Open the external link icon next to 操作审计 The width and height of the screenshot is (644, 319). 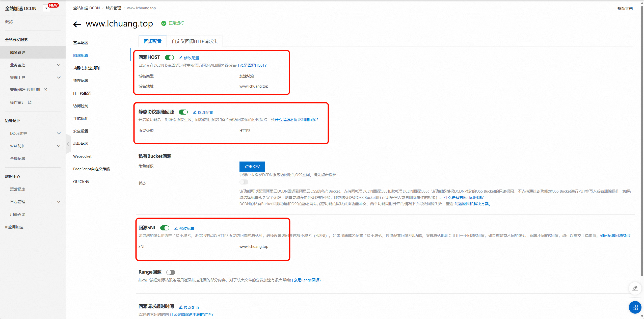[30, 102]
